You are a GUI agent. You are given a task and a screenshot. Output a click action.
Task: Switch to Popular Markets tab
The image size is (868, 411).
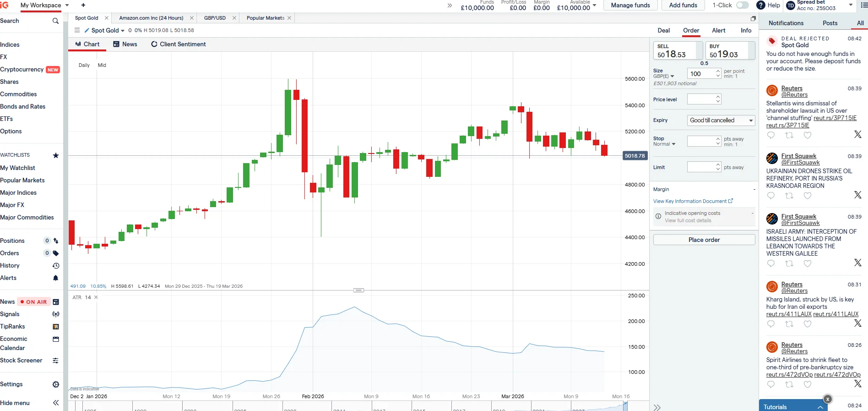pyautogui.click(x=266, y=18)
